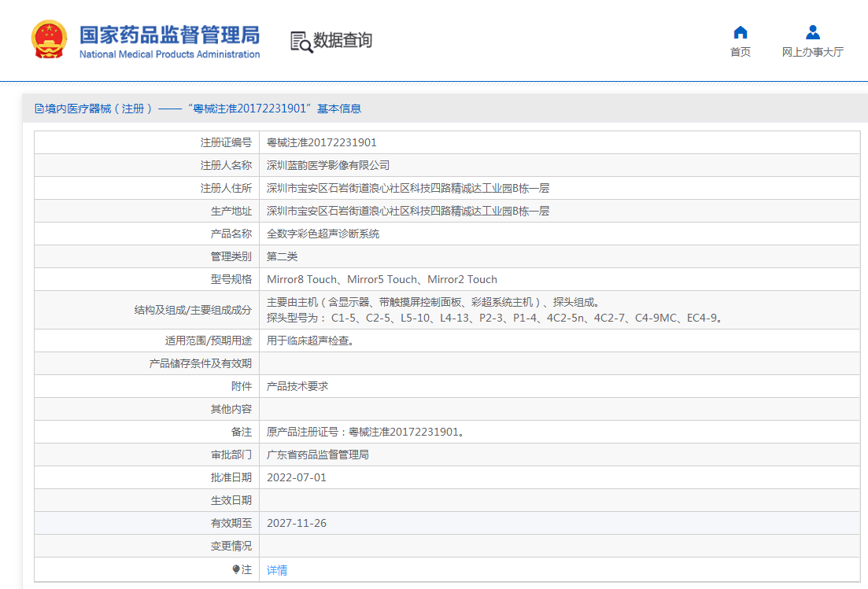Click 适用范围/预期用途 label
The height and width of the screenshot is (589, 868).
208,341
